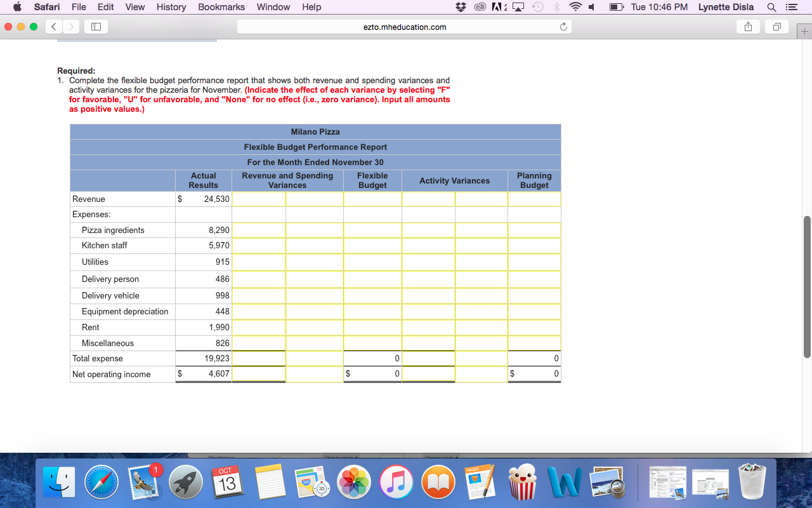Open the Wi-Fi status menu
The image size is (812, 508).
576,7
